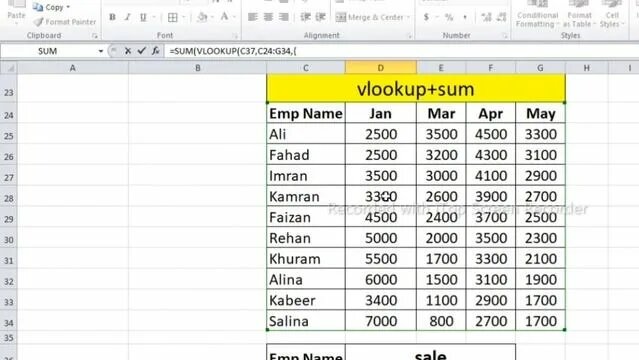Screen dimensions: 639x360
Task: Select column D header
Action: click(381, 68)
